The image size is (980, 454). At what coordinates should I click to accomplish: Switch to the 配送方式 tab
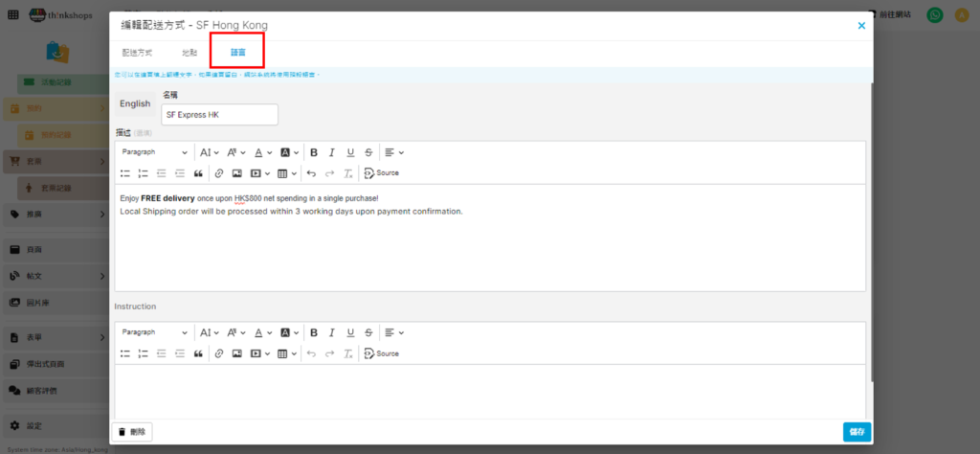tap(137, 53)
